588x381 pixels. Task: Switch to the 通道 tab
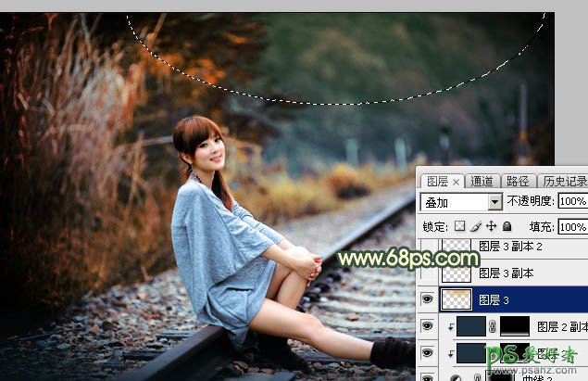482,182
